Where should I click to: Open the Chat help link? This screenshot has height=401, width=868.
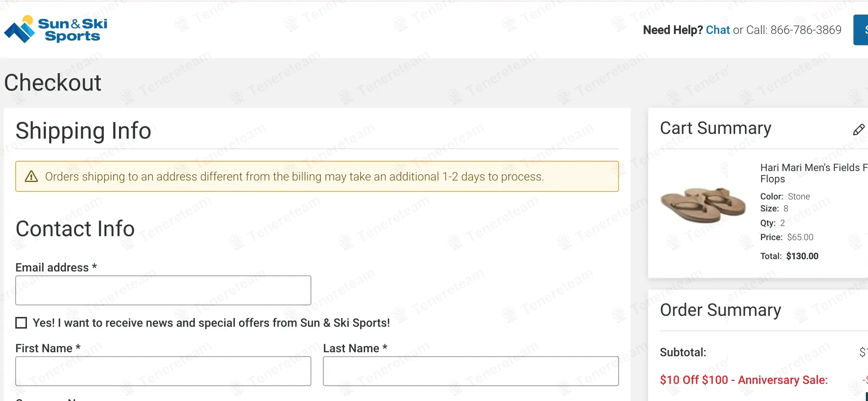pyautogui.click(x=718, y=30)
